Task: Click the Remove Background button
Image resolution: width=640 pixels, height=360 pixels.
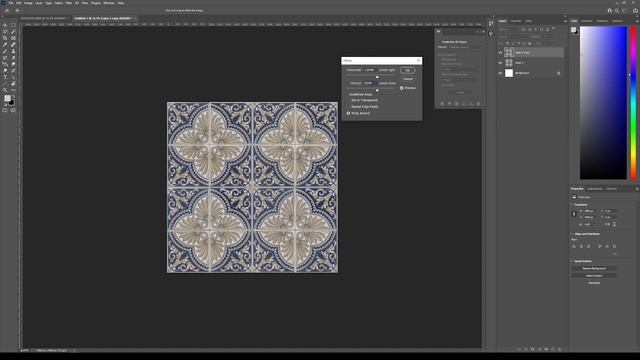Action: (594, 268)
